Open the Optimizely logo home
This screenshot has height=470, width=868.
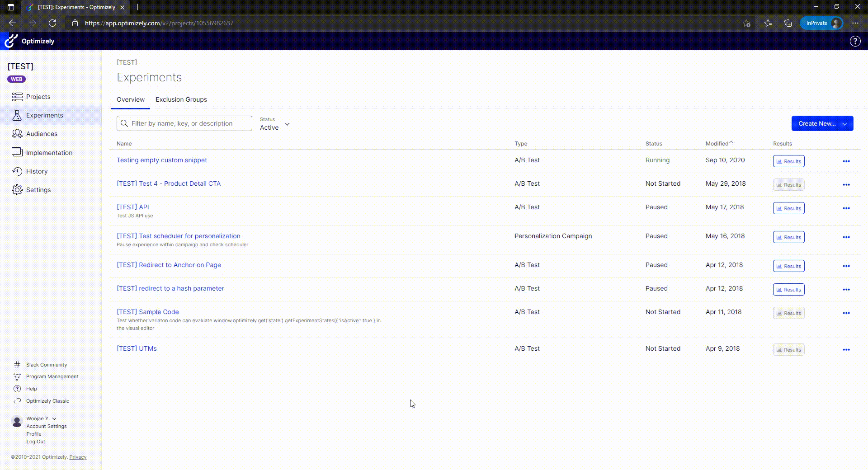pos(29,41)
